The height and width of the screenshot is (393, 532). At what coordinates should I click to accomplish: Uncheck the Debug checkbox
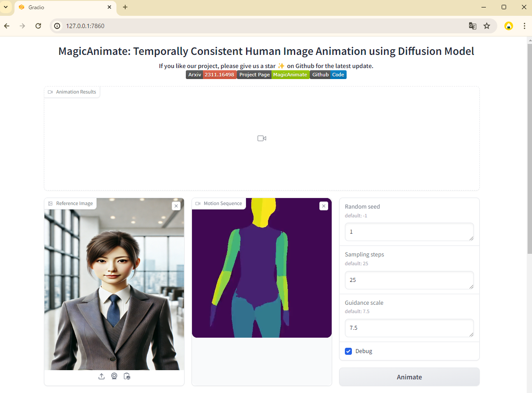pos(348,351)
